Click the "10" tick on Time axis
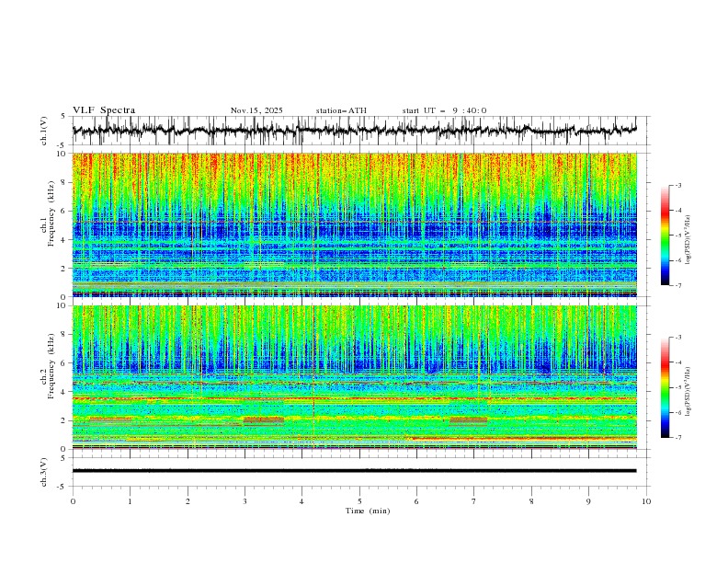Image resolution: width=728 pixels, height=563 pixels. tap(646, 501)
